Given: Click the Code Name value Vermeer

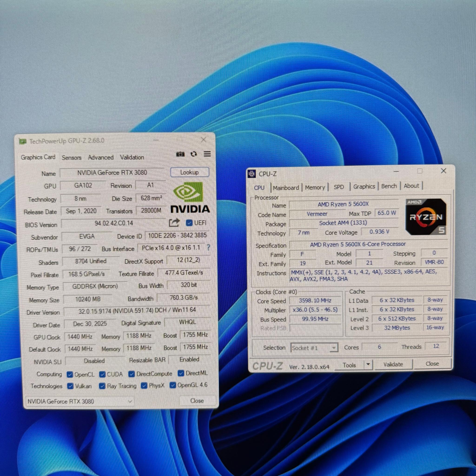Looking at the screenshot, I should (317, 214).
